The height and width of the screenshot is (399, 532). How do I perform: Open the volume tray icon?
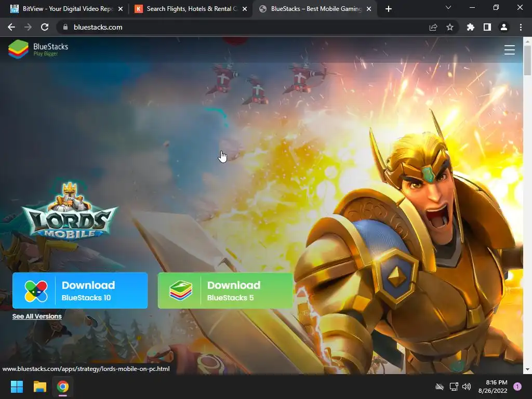(467, 387)
